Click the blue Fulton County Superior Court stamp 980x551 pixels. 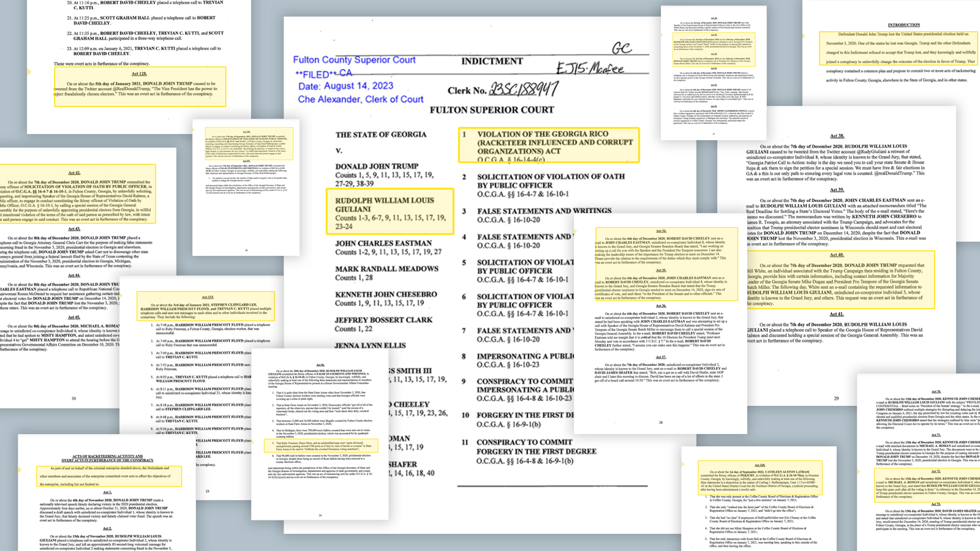[x=354, y=60]
